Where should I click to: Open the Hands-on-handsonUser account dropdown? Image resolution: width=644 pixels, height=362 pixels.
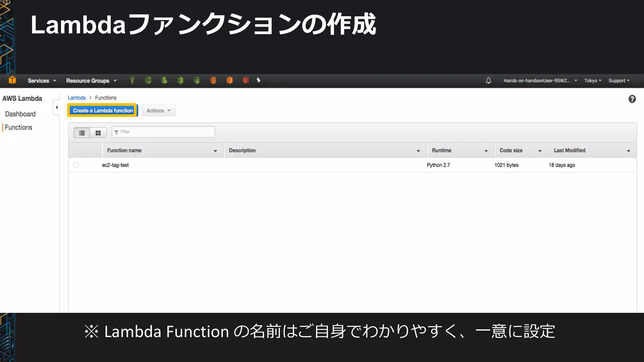(x=540, y=81)
